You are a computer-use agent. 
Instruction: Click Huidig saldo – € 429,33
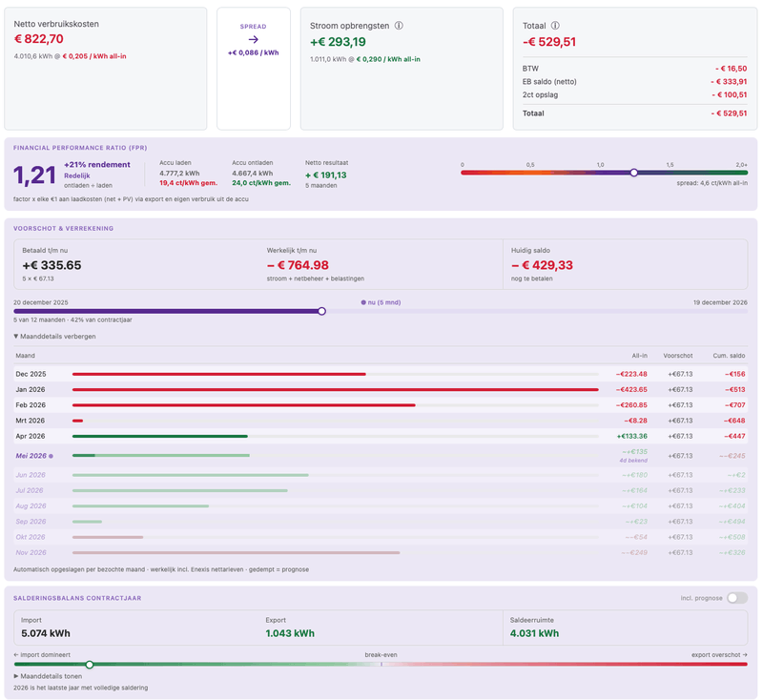(542, 265)
